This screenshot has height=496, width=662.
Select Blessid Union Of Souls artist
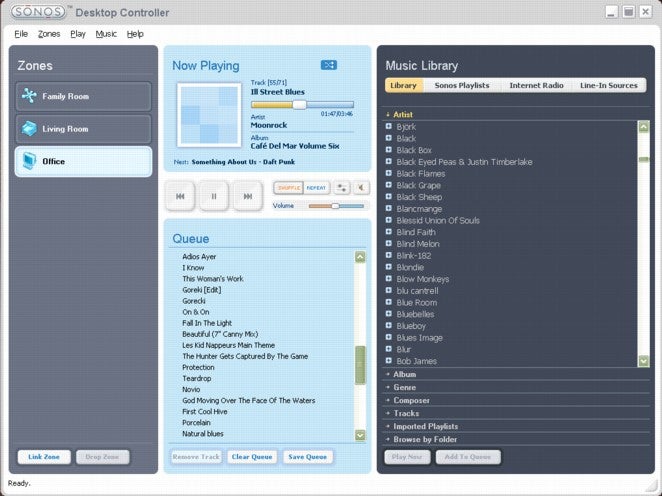click(438, 220)
